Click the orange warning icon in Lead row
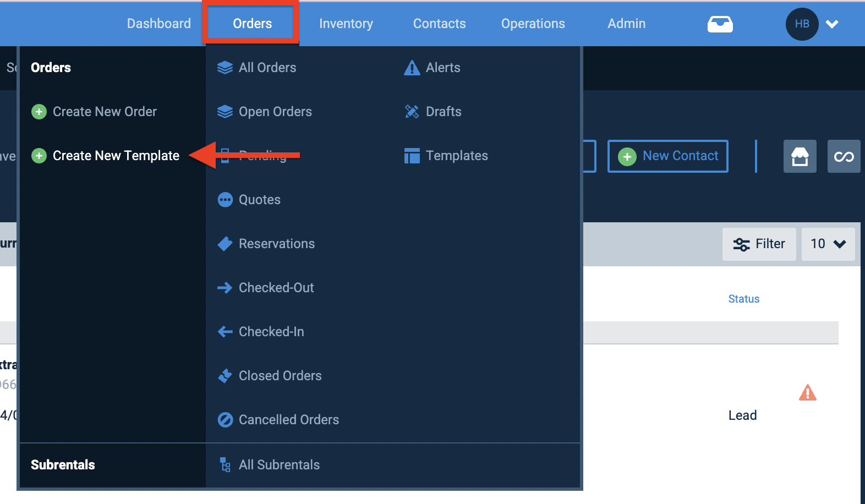865x504 pixels. 807,393
